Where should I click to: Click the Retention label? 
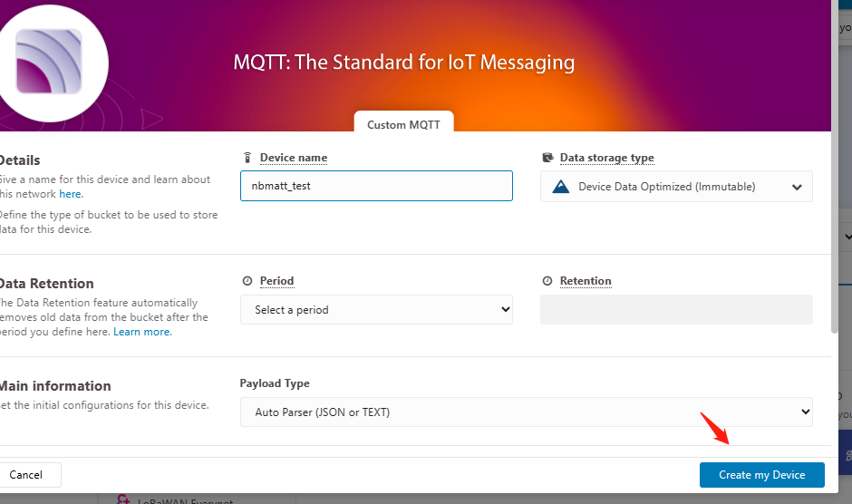(x=586, y=281)
